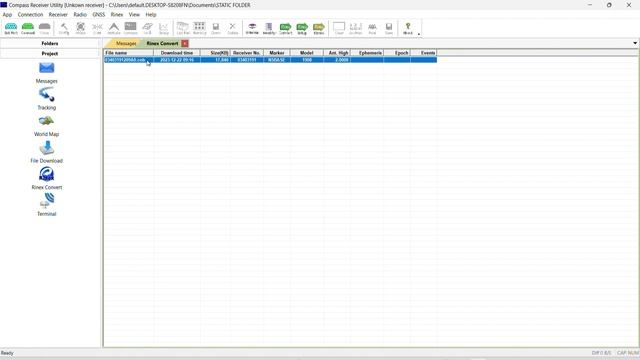
Task: Close the Rinex Convert tab
Action: pos(185,43)
